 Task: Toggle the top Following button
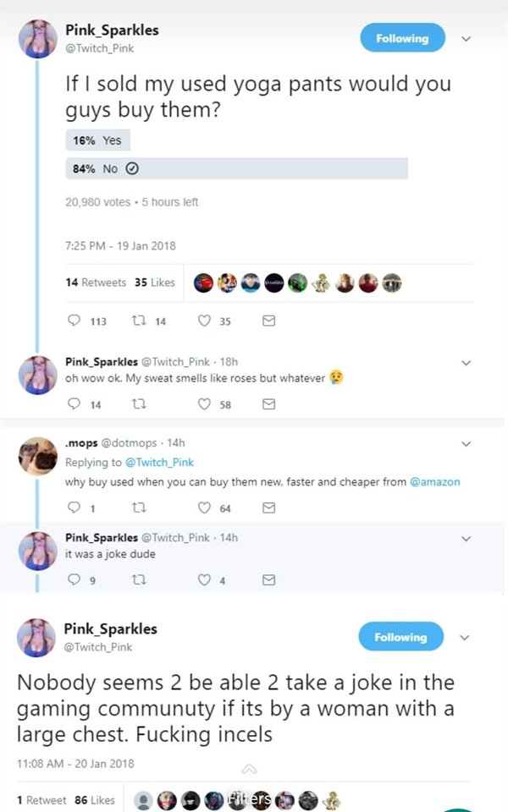coord(402,38)
